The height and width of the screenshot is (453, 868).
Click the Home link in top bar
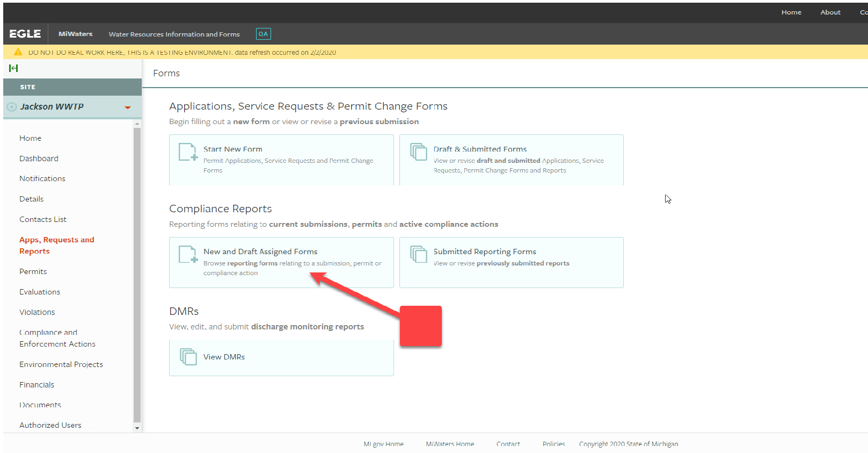pyautogui.click(x=791, y=12)
